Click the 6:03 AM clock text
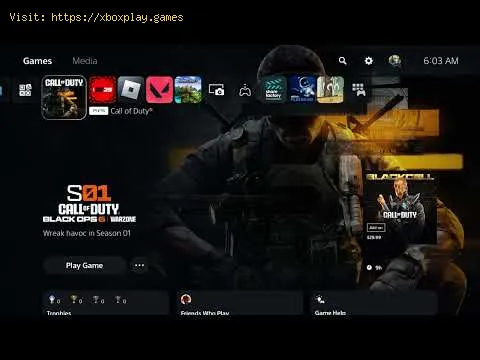480x360 pixels. click(441, 61)
